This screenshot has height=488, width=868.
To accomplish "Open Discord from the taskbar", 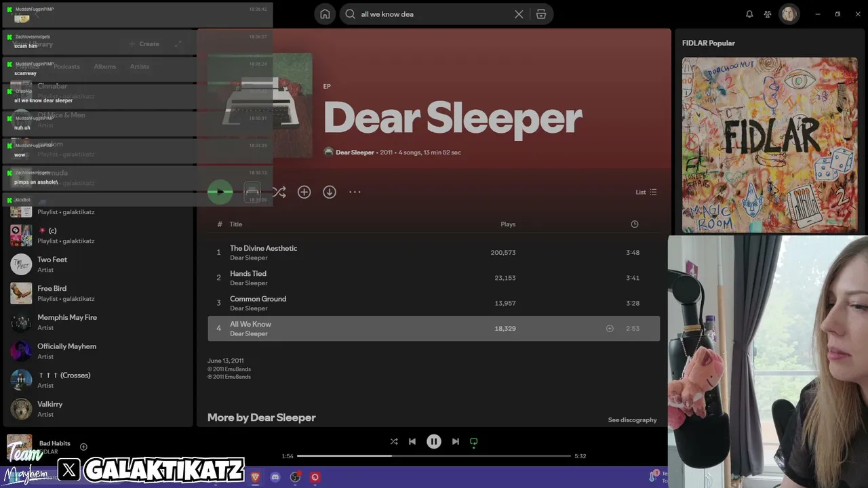I will point(275,477).
